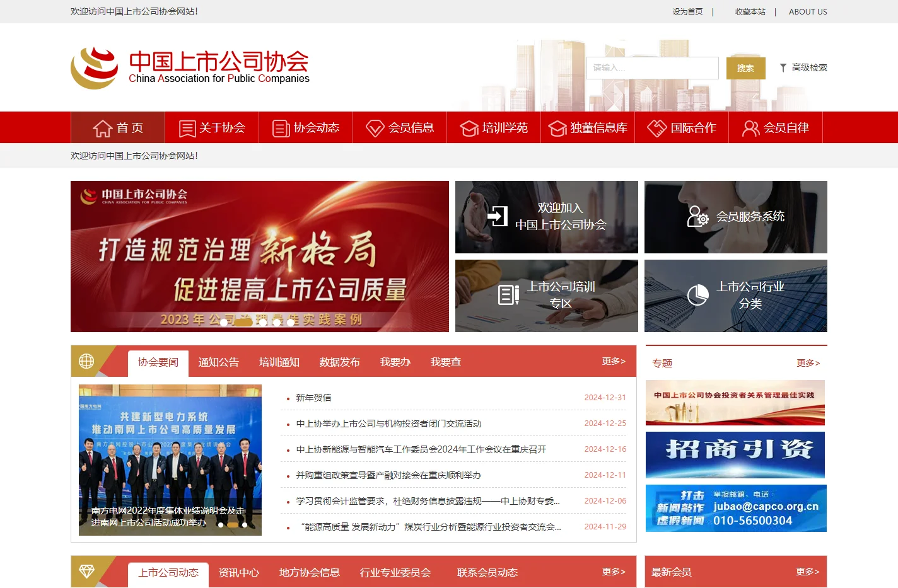This screenshot has height=588, width=898.
Task: Switch to the 我要查 tab
Action: tap(446, 362)
